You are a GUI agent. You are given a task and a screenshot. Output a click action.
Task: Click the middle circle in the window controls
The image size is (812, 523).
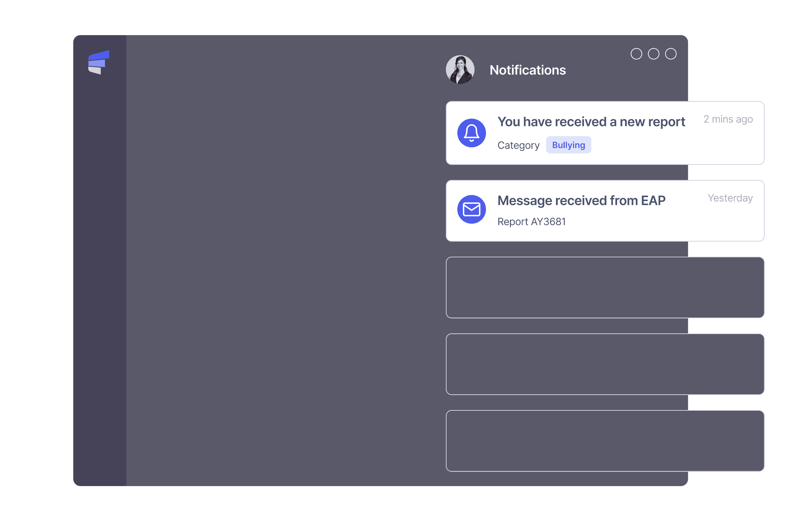654,54
